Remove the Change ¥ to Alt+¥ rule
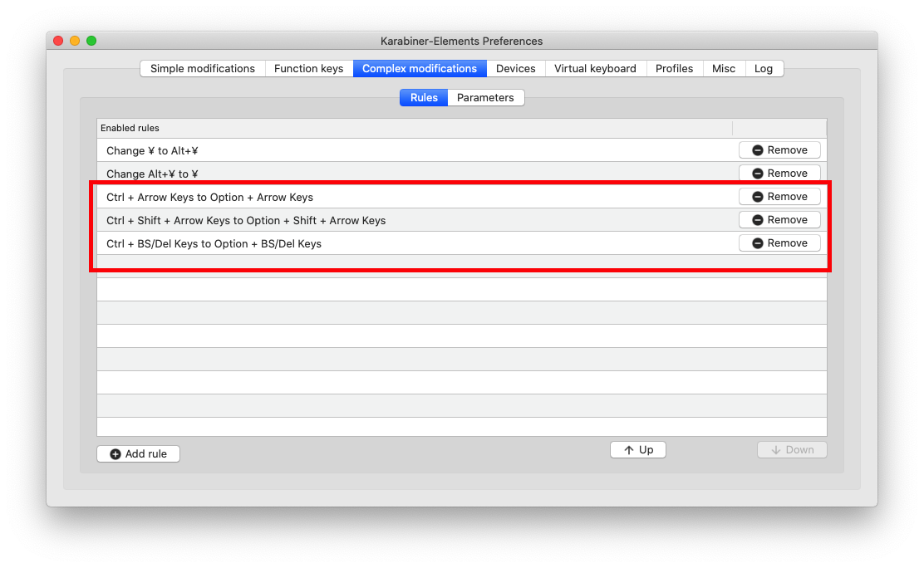Image resolution: width=924 pixels, height=568 pixels. pos(779,150)
